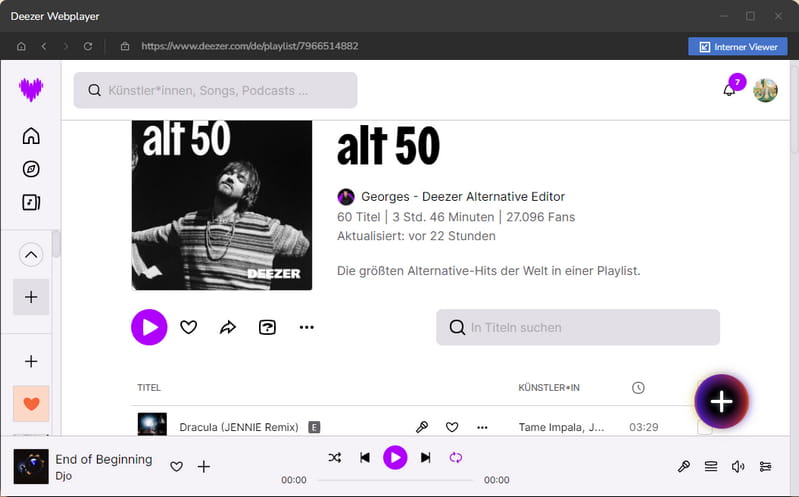The height and width of the screenshot is (497, 799).
Task: Click the site security lock icon
Action: pyautogui.click(x=125, y=46)
